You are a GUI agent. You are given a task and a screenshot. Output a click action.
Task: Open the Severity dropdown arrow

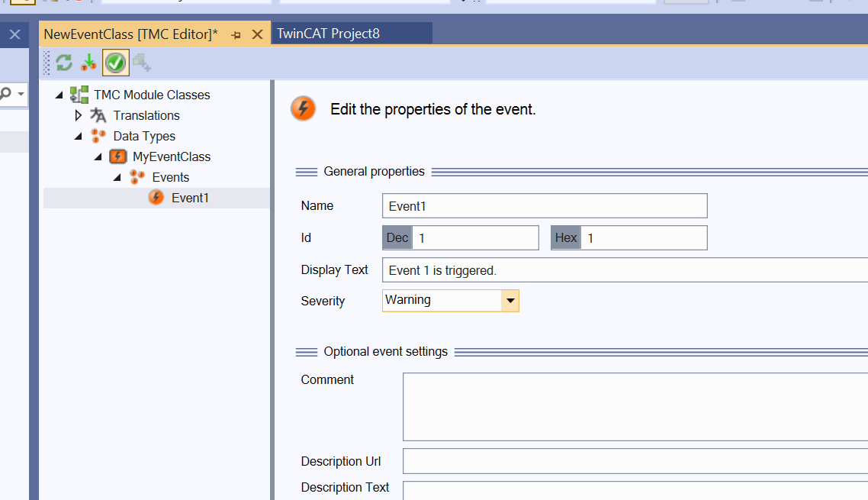click(510, 301)
